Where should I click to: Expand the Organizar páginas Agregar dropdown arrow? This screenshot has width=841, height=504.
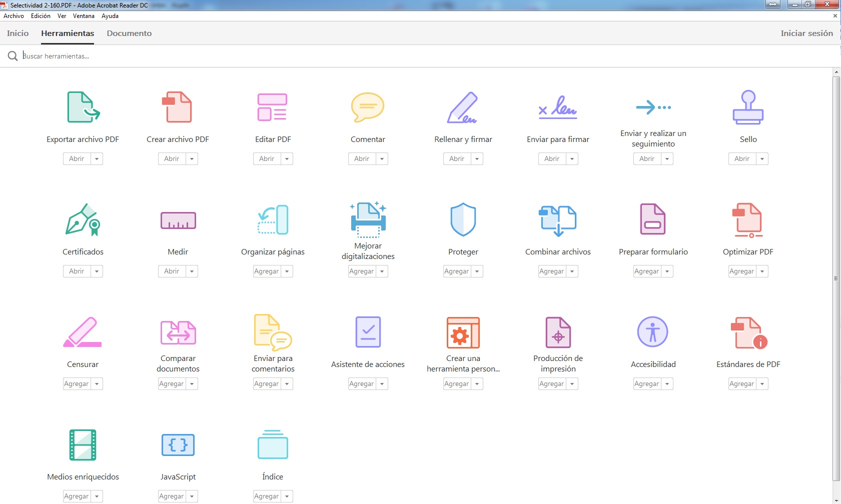tap(287, 271)
